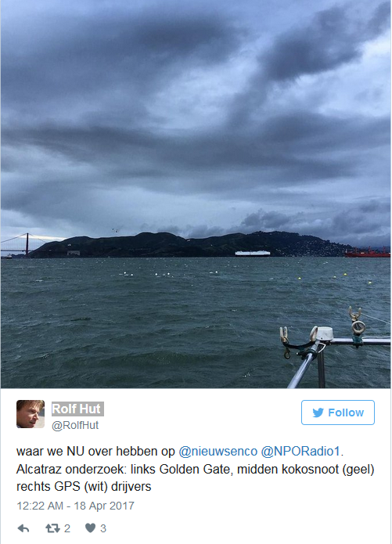Open the @nieuwsenco mention link
Image resolution: width=392 pixels, height=544 pixels.
(218, 452)
